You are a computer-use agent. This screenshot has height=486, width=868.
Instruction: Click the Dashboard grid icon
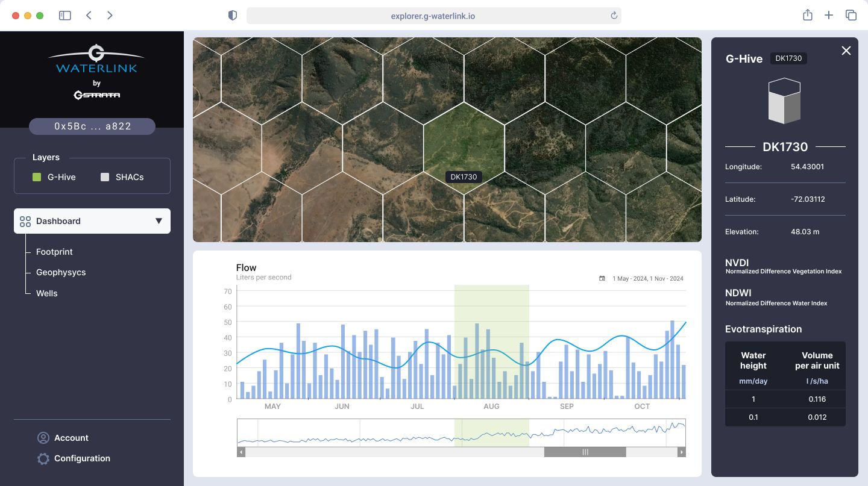coord(25,221)
